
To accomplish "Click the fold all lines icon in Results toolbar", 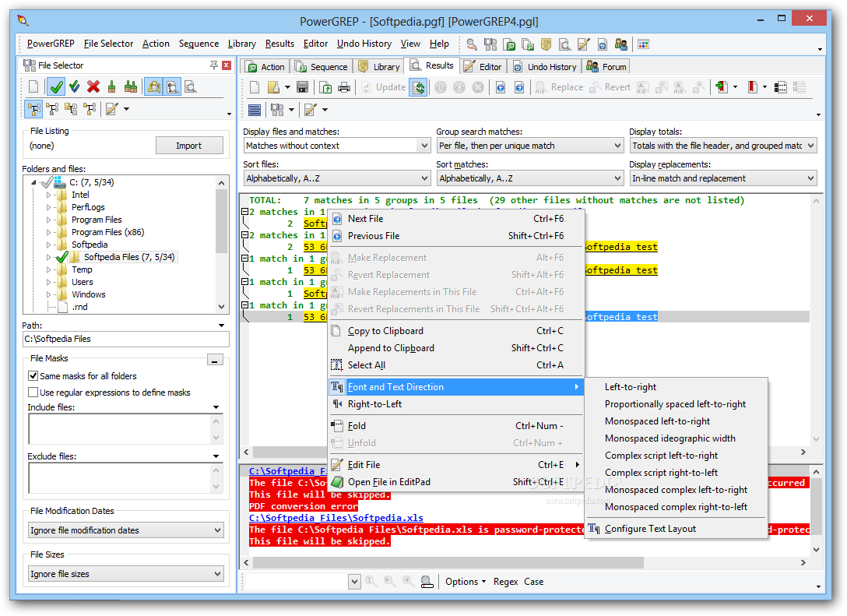I will coord(780,87).
